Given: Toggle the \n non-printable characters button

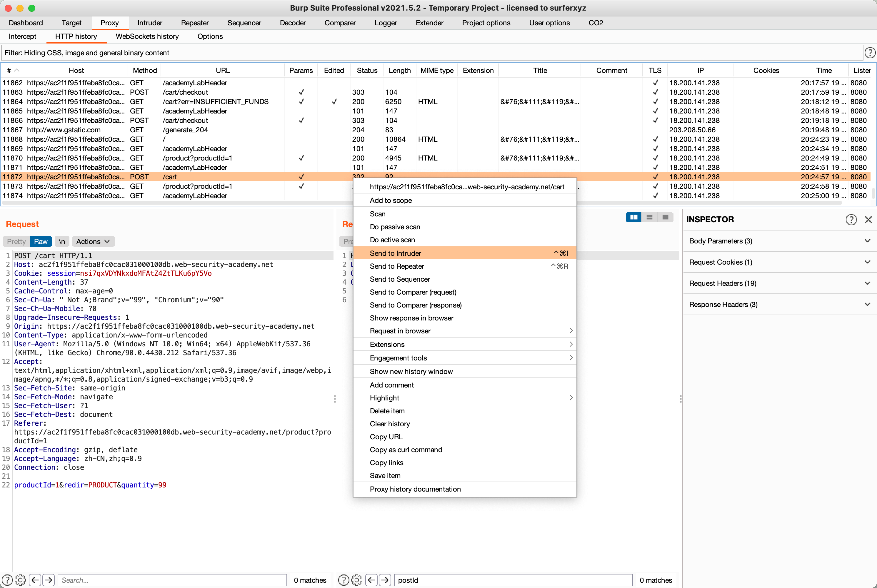Looking at the screenshot, I should click(x=62, y=241).
